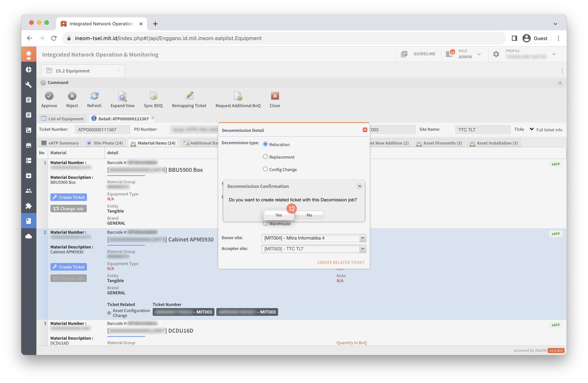This screenshot has height=383, width=588.
Task: Click the iNeOM logo icon
Action: coord(29,54)
